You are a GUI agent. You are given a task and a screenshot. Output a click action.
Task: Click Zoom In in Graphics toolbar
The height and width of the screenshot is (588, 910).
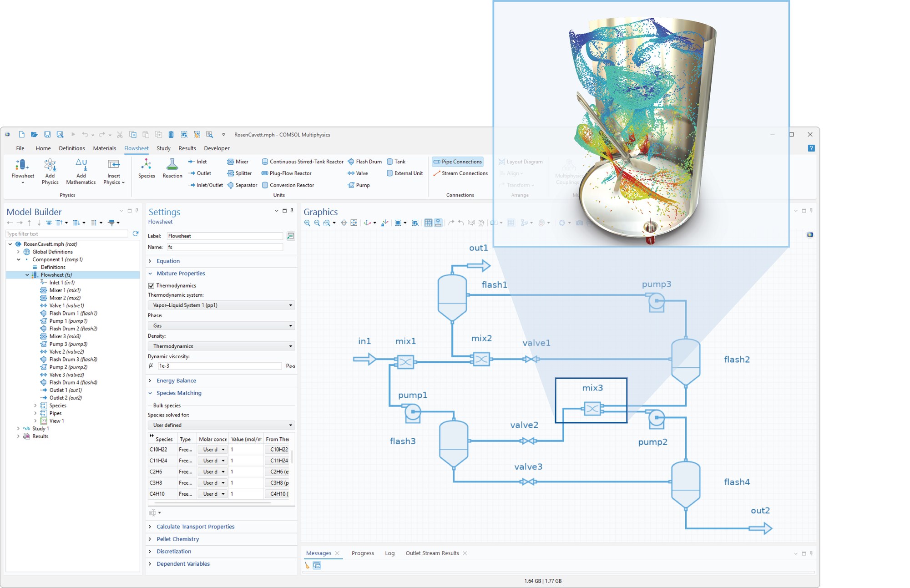click(x=307, y=223)
